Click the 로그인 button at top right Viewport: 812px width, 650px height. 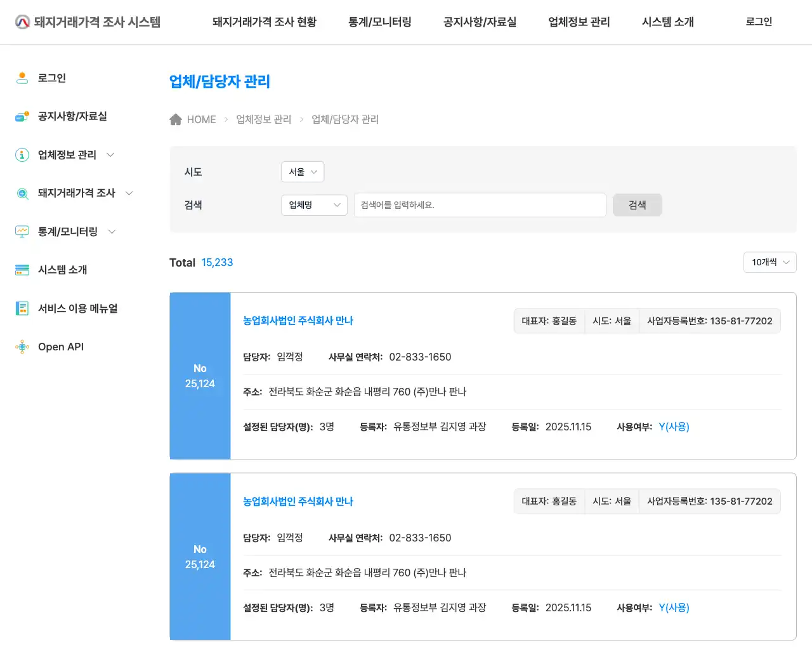coord(758,21)
